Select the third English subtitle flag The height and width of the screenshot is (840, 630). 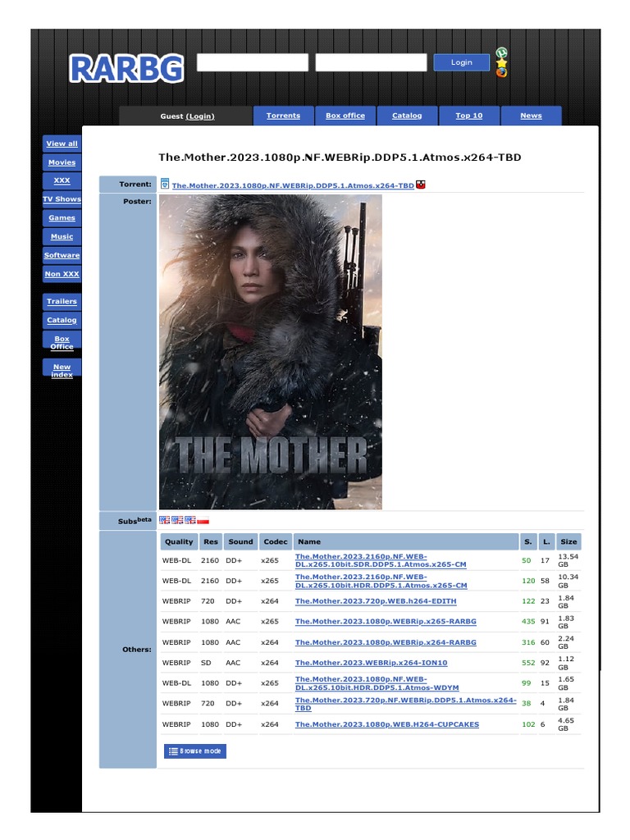pos(190,519)
